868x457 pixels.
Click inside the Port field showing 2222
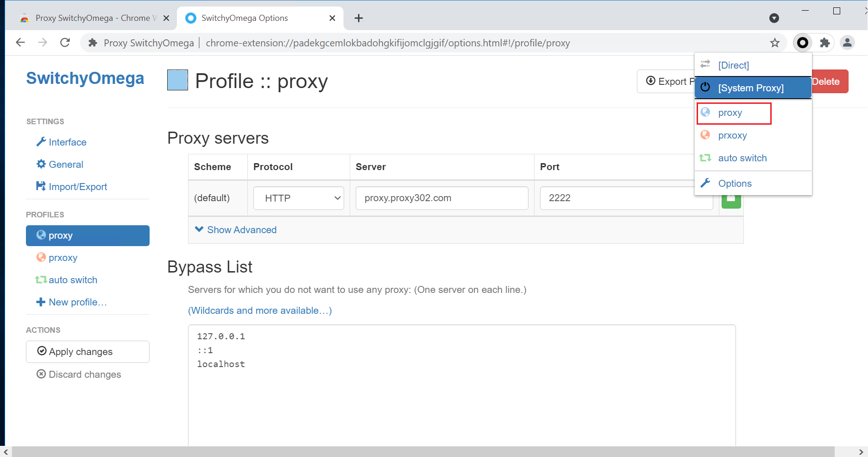point(626,198)
